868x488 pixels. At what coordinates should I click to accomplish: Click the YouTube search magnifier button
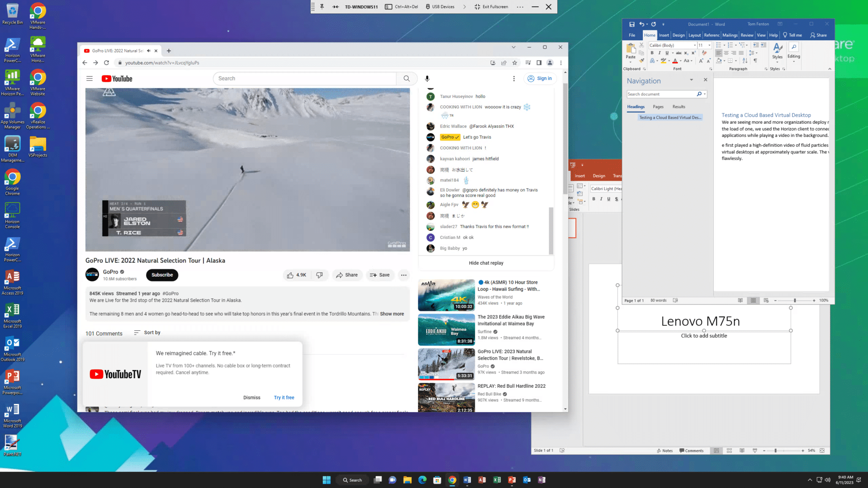pyautogui.click(x=406, y=79)
